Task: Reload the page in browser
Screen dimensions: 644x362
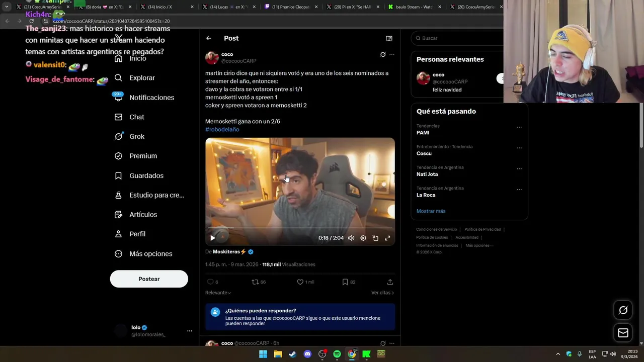Action: (31, 21)
